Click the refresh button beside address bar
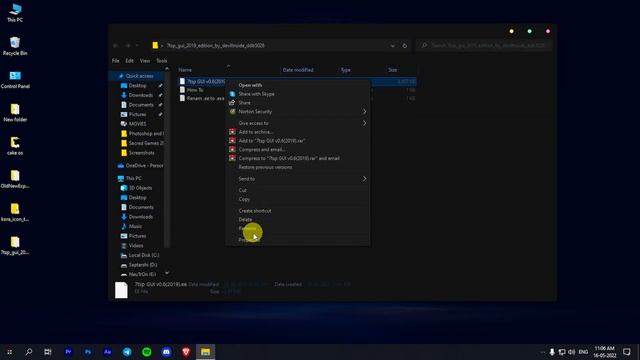The image size is (640, 360). click(404, 46)
